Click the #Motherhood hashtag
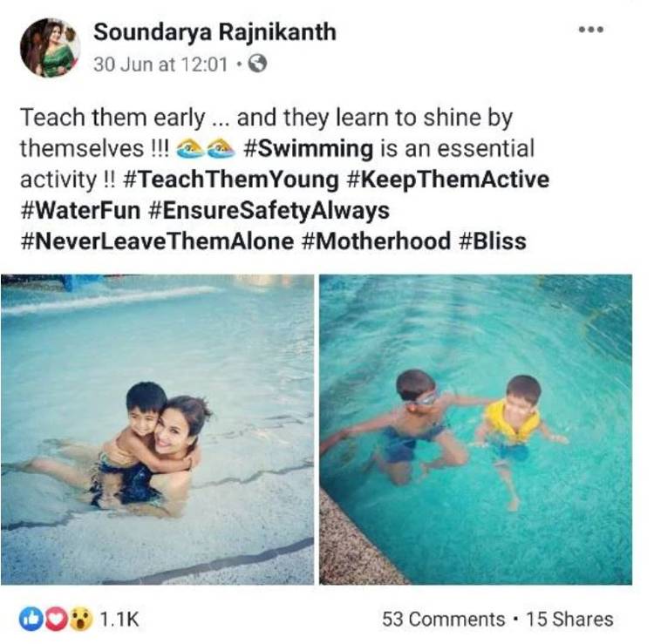654x644 pixels. tap(376, 241)
